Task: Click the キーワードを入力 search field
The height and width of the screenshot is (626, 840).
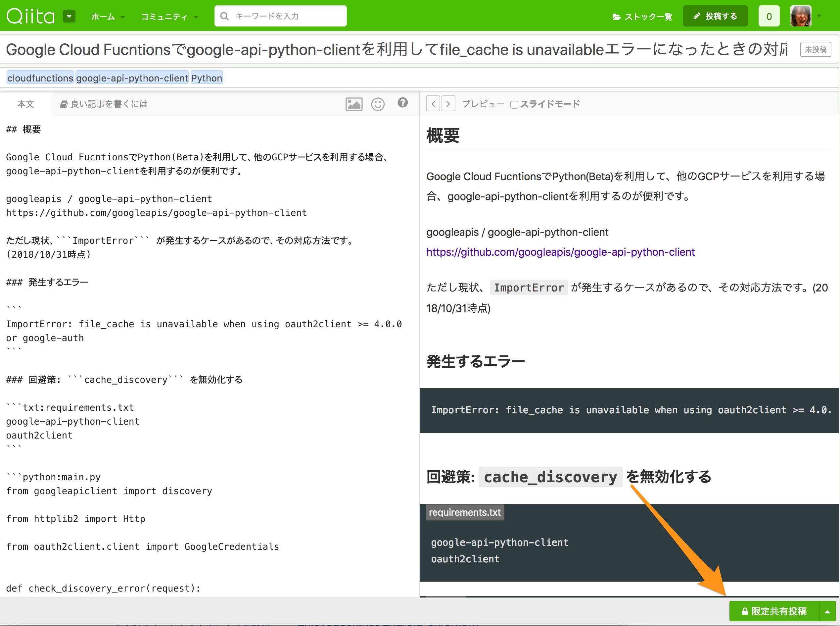Action: [281, 16]
